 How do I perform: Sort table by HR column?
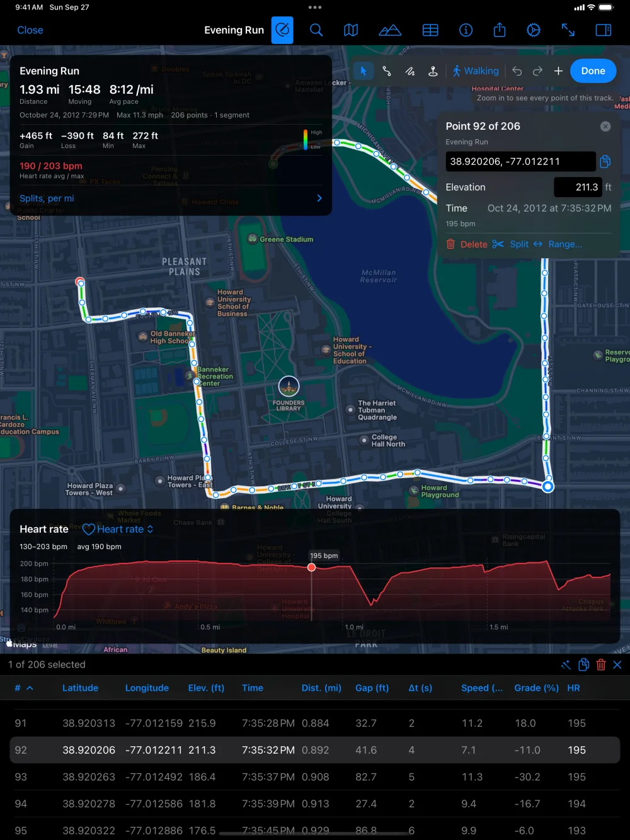[573, 688]
